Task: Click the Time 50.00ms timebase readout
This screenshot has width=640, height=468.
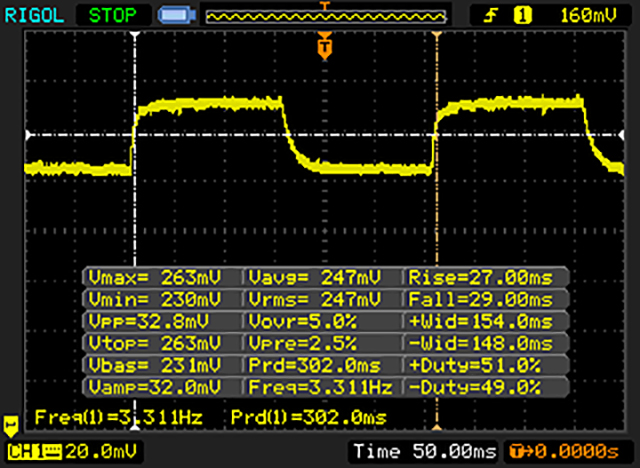Action: (x=424, y=452)
